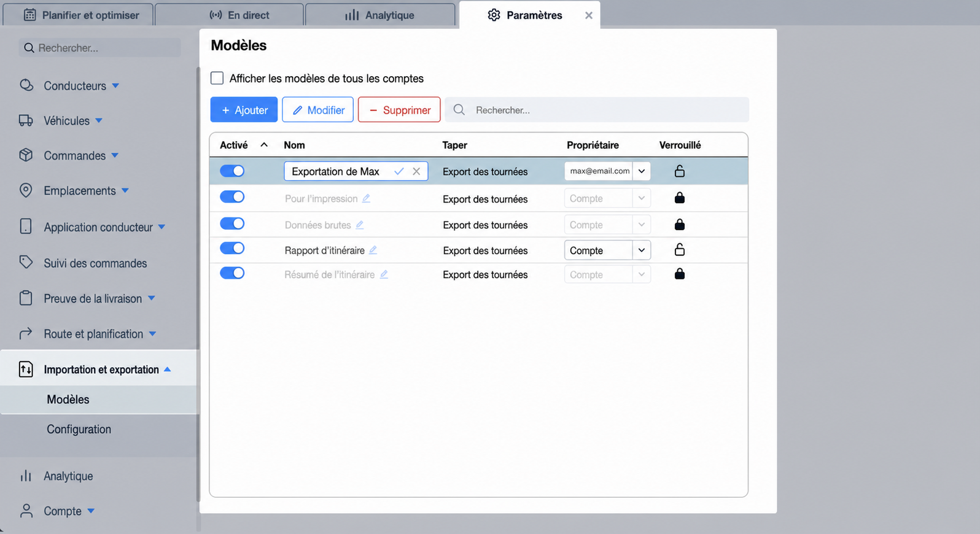Toggle the 'Résumé de l'itinéraire' active switch
Image resolution: width=980 pixels, height=534 pixels.
232,273
